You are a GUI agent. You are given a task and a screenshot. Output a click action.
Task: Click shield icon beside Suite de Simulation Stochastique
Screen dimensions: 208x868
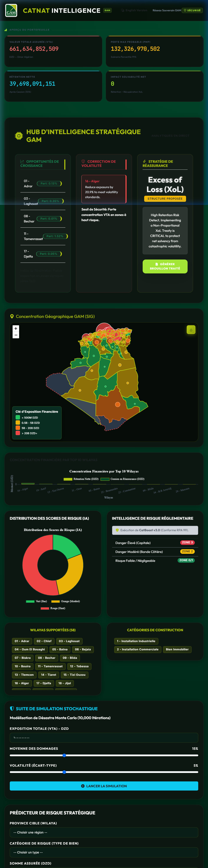click(12, 708)
